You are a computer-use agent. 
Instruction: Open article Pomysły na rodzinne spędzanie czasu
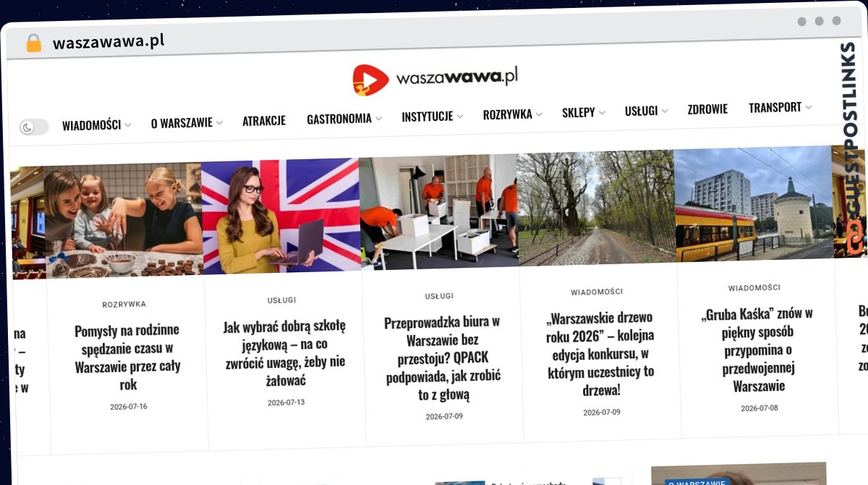[x=128, y=357]
